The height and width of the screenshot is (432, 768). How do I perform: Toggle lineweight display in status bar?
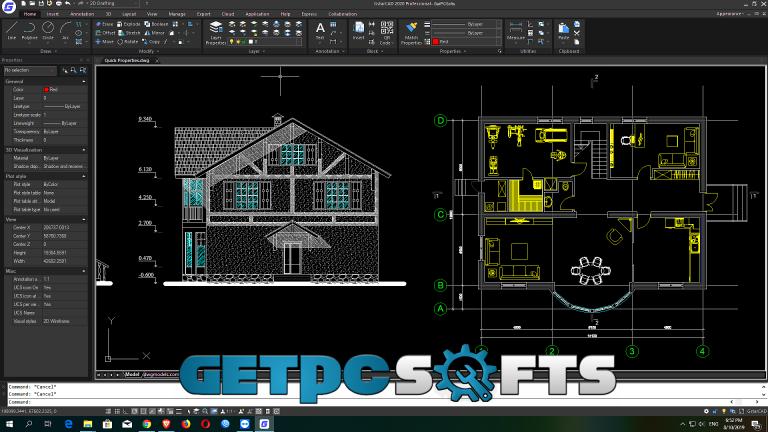click(x=179, y=411)
